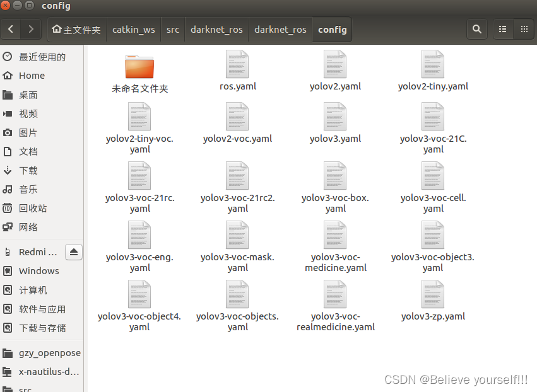Open 桌面 in the sidebar
This screenshot has height=392, width=537.
(x=42, y=95)
